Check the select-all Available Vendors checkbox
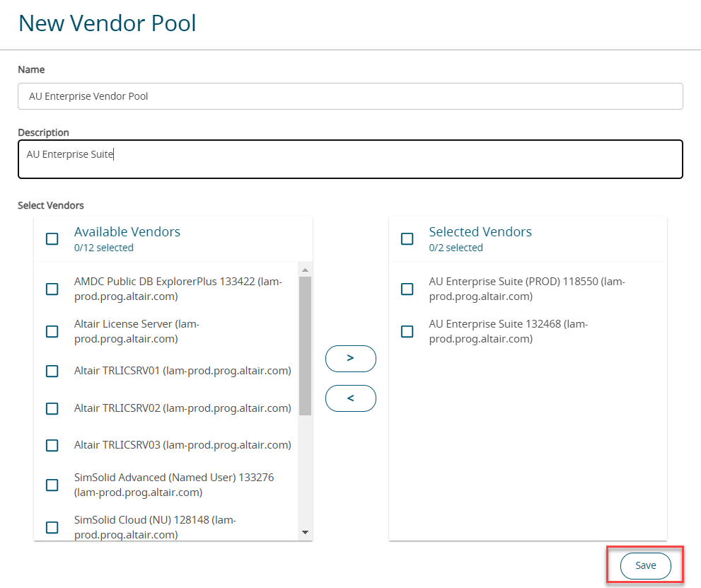Viewport: 701px width, 588px height. click(x=52, y=239)
